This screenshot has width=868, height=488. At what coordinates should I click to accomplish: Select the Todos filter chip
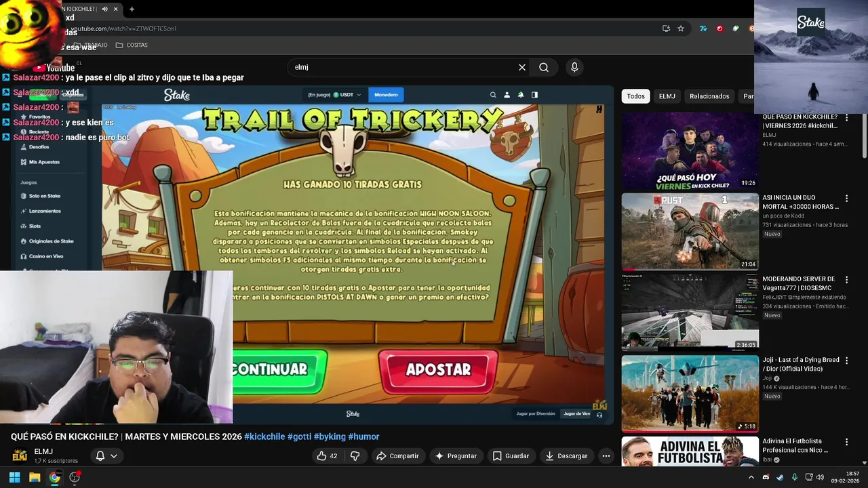pos(635,96)
